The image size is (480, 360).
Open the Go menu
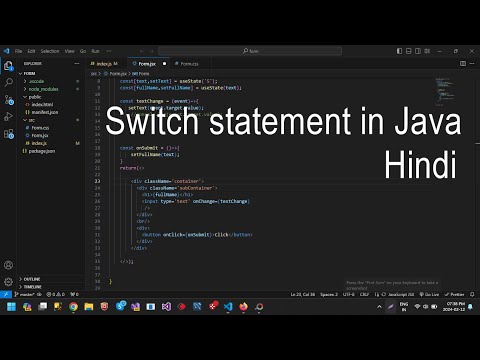pyautogui.click(x=83, y=51)
